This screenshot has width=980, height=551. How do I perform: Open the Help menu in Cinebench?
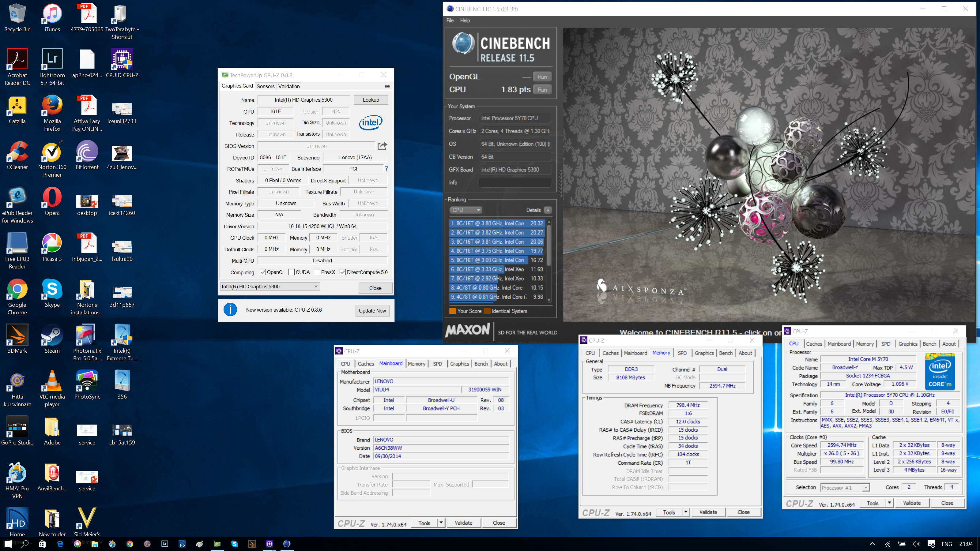465,21
